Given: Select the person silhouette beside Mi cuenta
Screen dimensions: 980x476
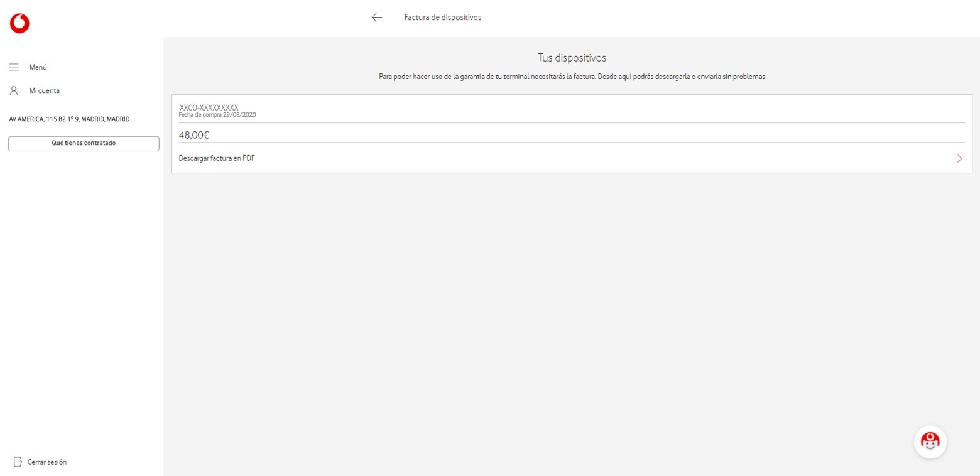Looking at the screenshot, I should pos(14,90).
